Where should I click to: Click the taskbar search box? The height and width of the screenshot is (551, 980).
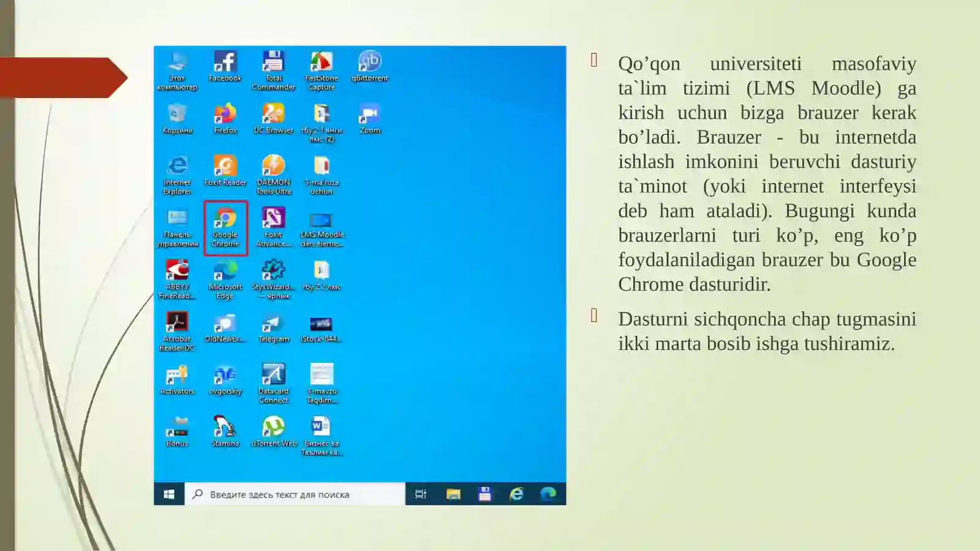[x=295, y=494]
